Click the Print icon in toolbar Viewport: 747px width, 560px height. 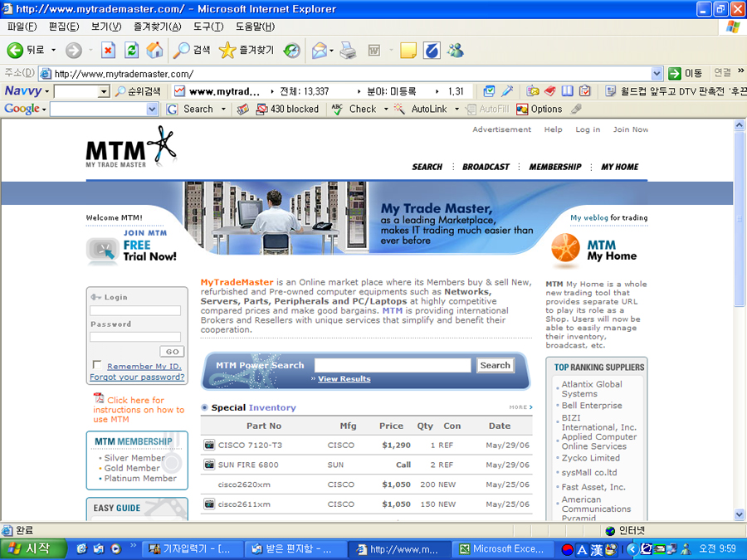(x=348, y=51)
